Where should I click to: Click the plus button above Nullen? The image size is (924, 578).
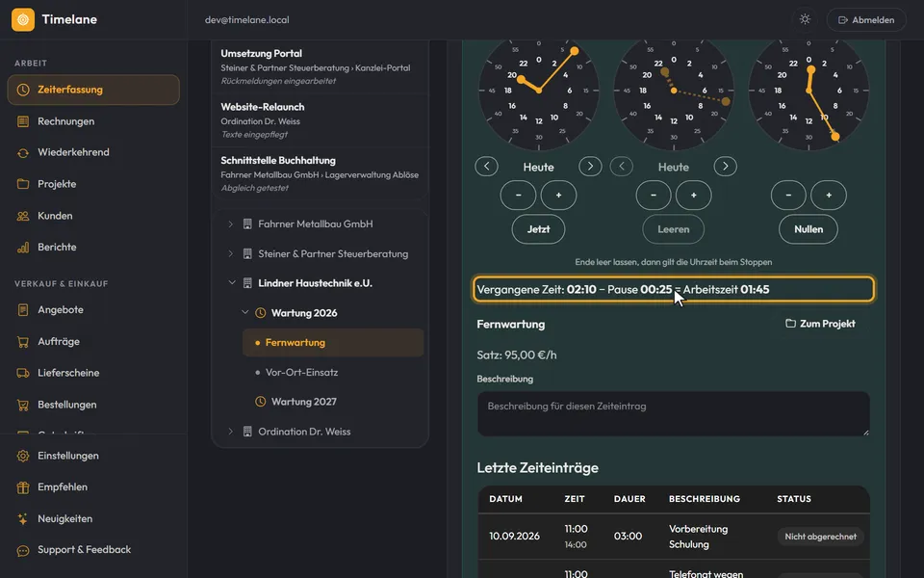pos(829,196)
